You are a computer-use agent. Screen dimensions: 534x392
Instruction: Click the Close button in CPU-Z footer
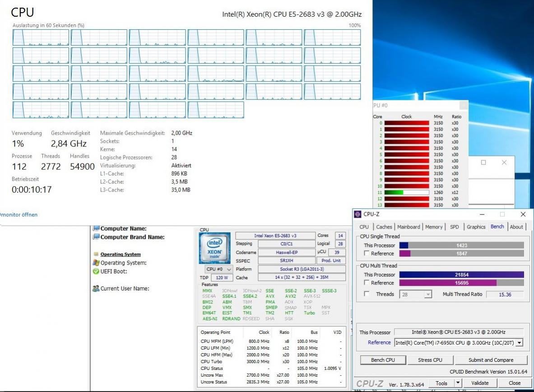click(x=514, y=383)
